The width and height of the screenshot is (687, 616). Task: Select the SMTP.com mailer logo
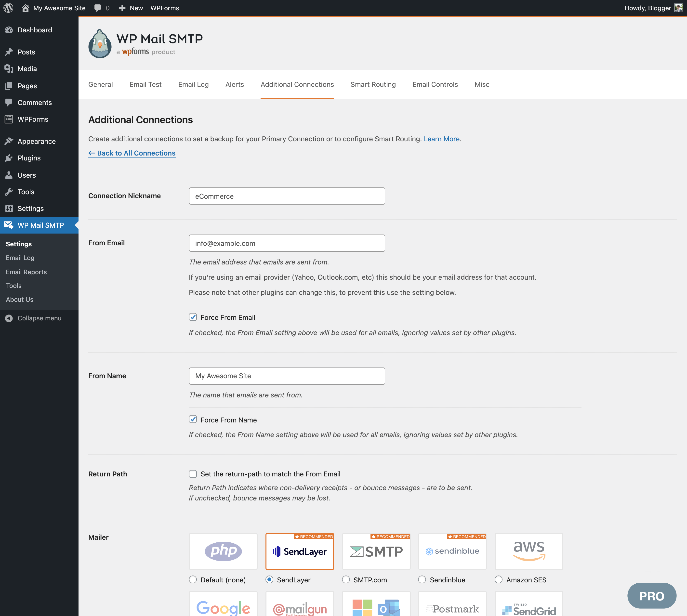[376, 551]
